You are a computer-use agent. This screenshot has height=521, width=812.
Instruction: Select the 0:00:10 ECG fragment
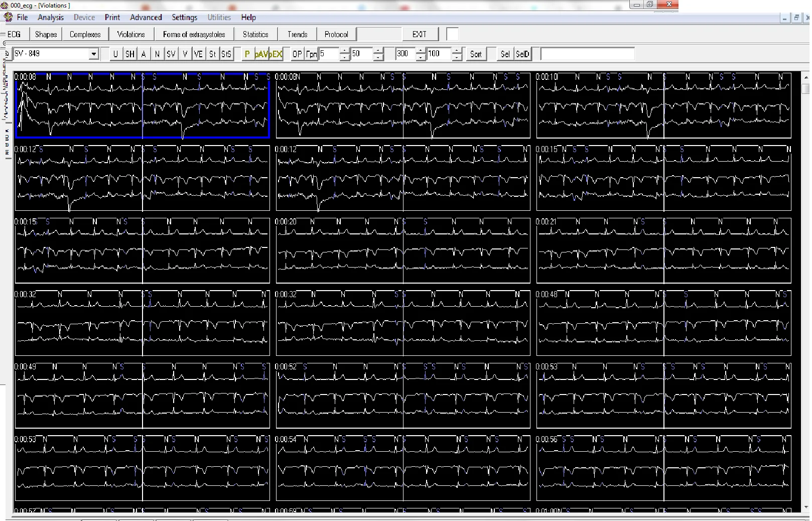[663, 105]
